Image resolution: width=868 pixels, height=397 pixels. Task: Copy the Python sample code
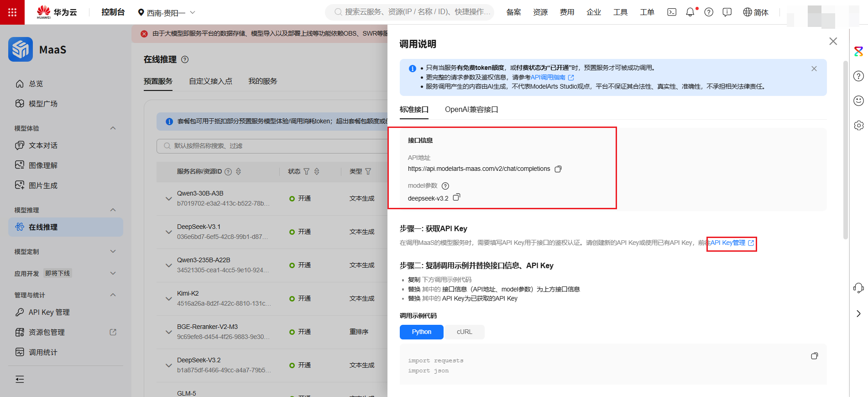[x=814, y=356]
